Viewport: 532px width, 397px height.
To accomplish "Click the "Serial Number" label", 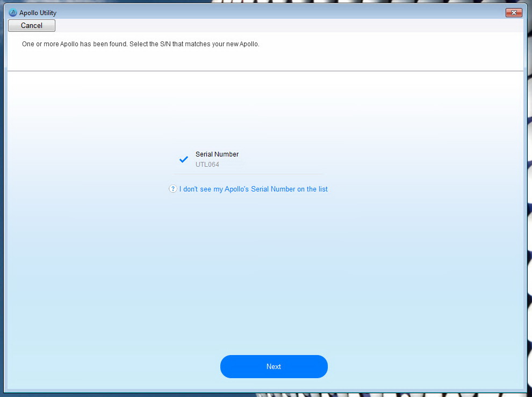I will point(217,154).
